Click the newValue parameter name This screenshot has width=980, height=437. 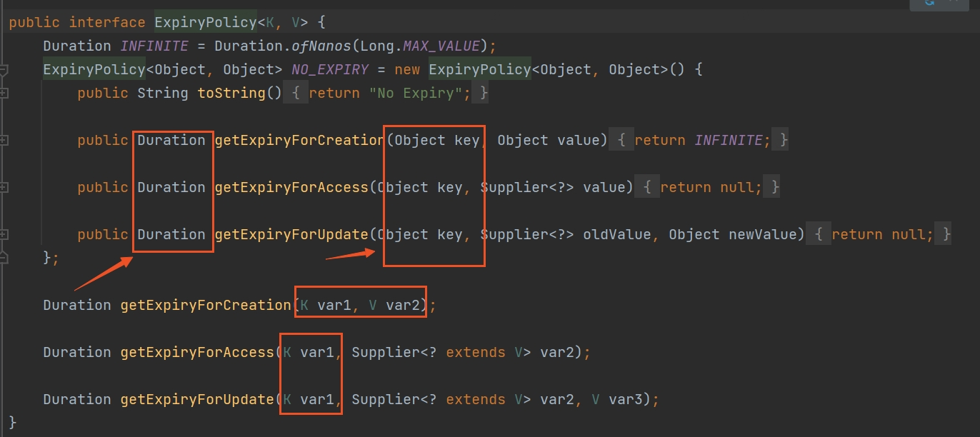[763, 235]
